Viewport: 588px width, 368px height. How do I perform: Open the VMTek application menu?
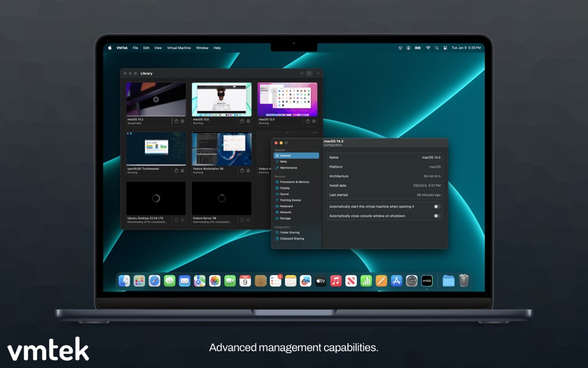[122, 48]
